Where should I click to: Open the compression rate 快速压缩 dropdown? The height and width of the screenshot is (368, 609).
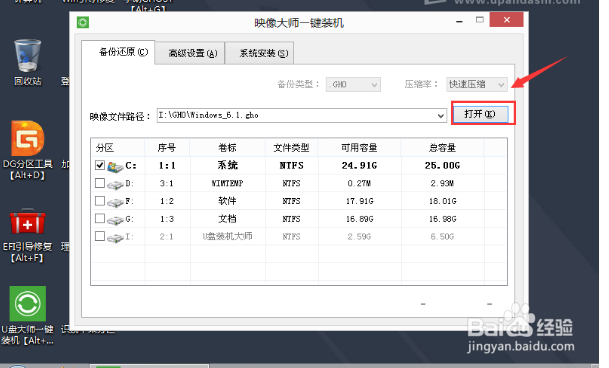coord(477,84)
